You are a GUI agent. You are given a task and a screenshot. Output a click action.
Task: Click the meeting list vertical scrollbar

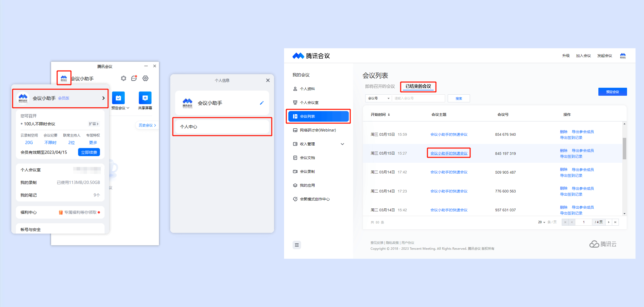click(624, 148)
